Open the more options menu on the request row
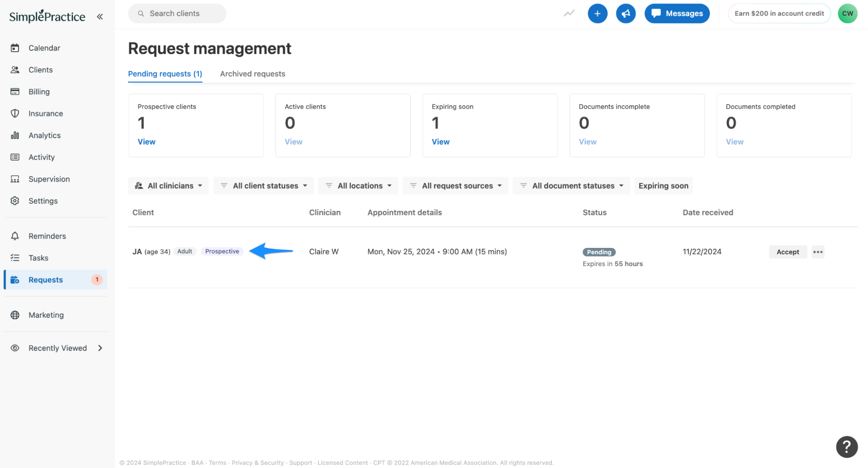 [818, 252]
